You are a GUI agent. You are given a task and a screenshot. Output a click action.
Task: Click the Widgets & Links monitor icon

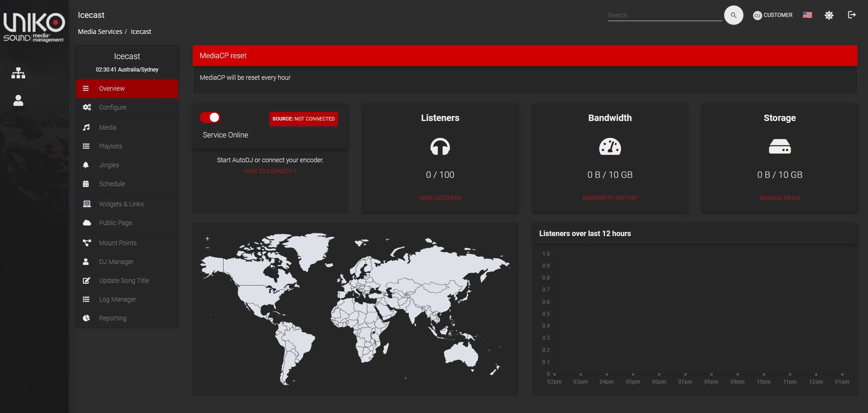(x=87, y=204)
